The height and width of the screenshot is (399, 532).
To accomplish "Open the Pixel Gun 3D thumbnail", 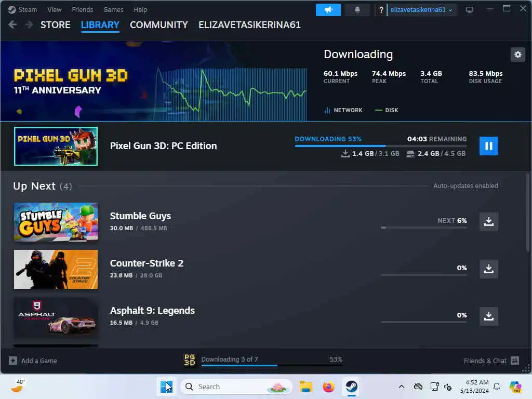I will coord(56,146).
